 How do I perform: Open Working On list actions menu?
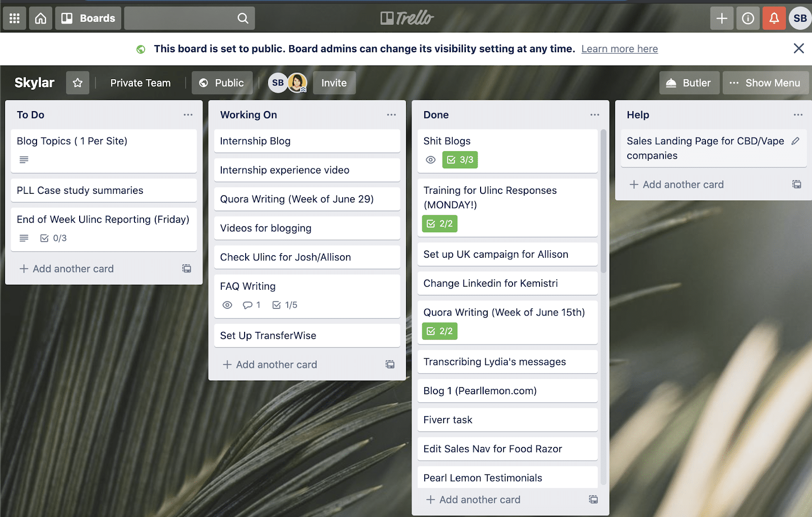[391, 115]
